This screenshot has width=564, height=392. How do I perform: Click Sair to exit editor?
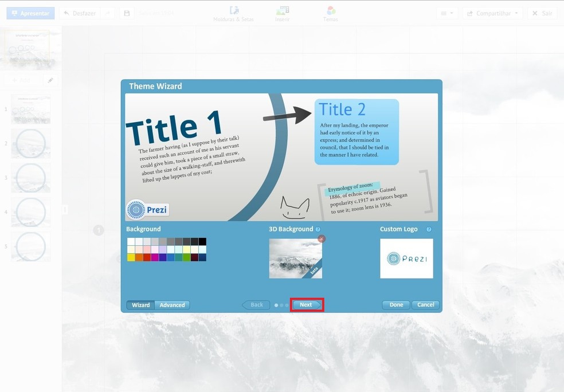tap(542, 13)
